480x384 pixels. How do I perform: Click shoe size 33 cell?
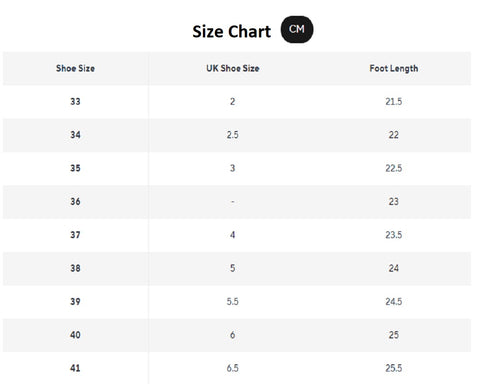(75, 102)
